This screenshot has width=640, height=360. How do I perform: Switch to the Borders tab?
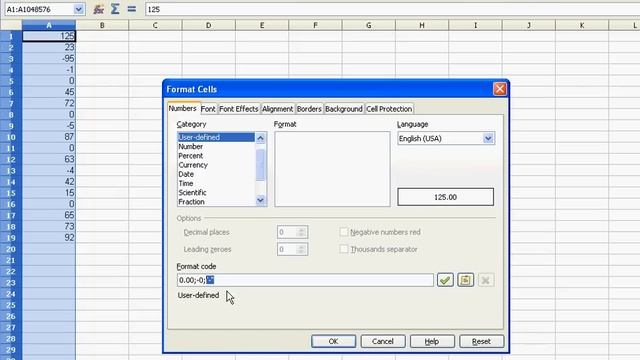(x=309, y=109)
